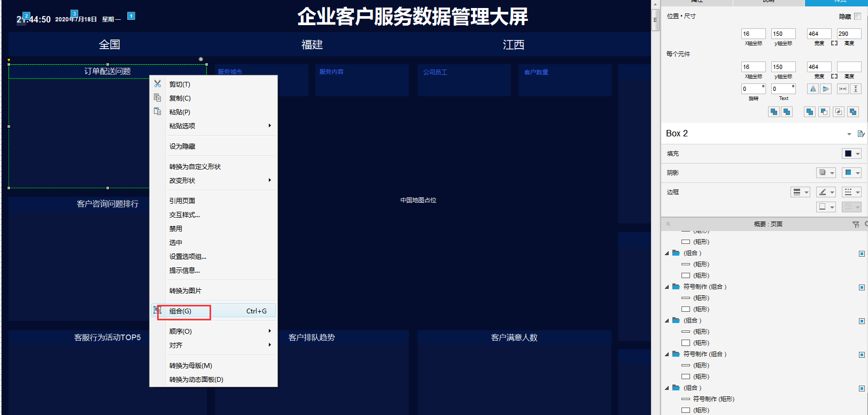The width and height of the screenshot is (868, 415).
Task: Click the 旋转 rotation angle field
Action: 753,89
